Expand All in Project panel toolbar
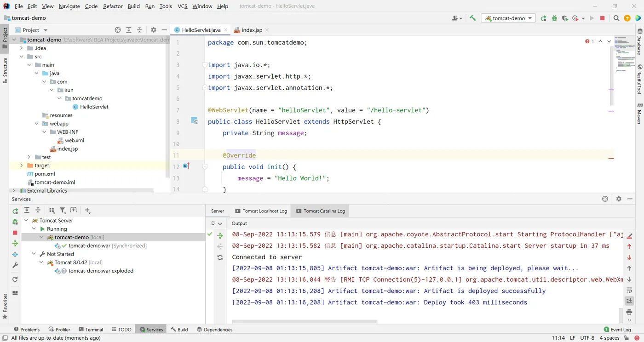Viewport: 644px width, 342px height. (x=129, y=30)
